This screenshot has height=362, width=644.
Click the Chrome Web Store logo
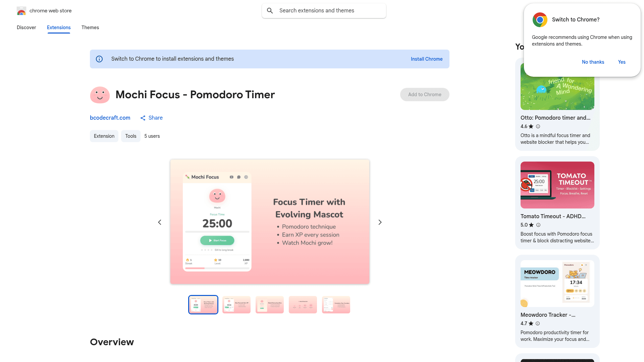click(21, 10)
